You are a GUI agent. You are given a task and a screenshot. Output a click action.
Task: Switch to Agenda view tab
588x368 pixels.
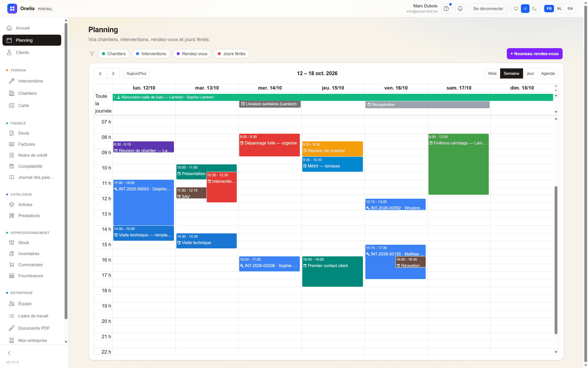pos(548,74)
